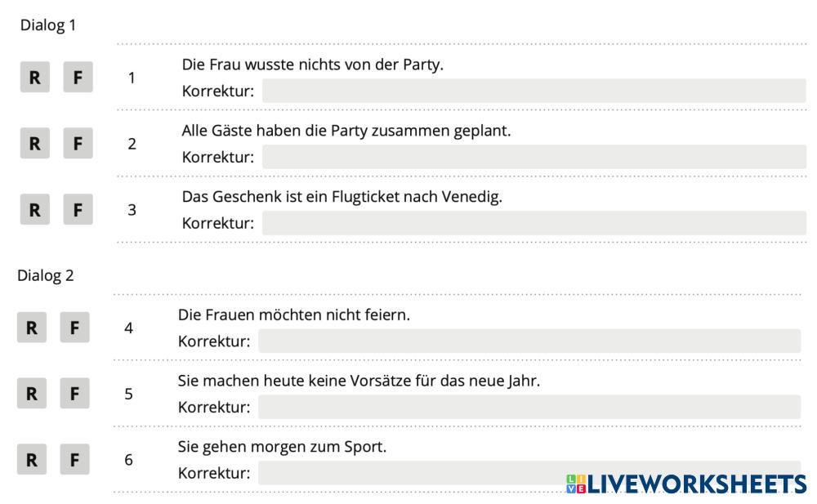Click the Korrektur field for statement 4
The image size is (817, 504).
(x=529, y=341)
